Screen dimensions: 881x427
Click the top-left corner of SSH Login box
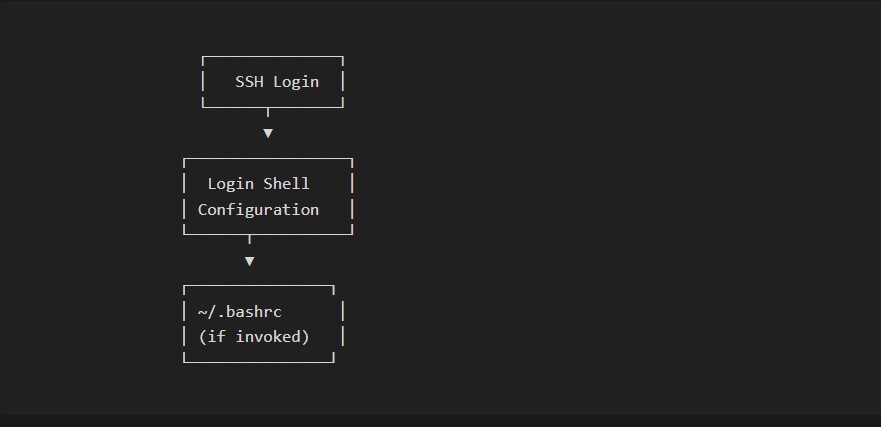(203, 57)
